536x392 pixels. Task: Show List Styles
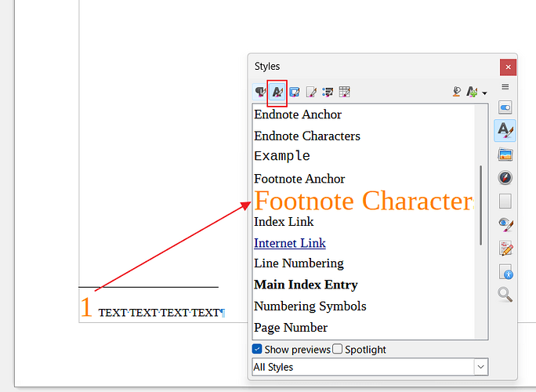[x=328, y=93]
